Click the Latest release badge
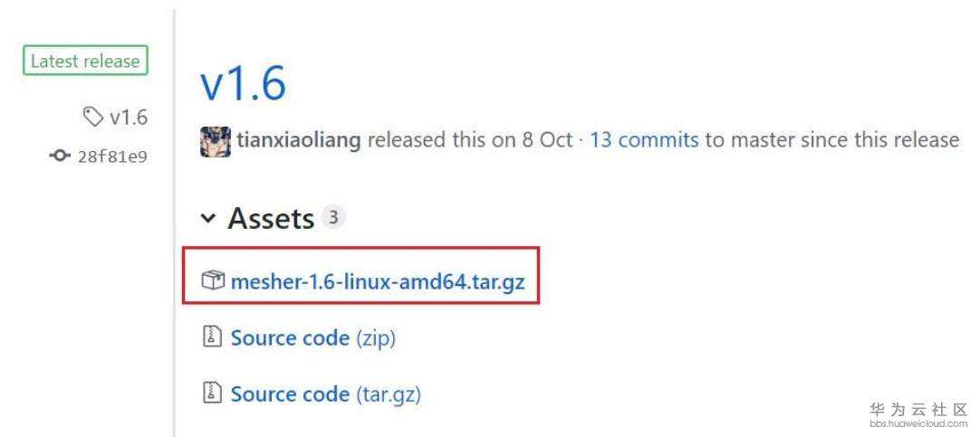Screen dimensions: 980x437 click(x=85, y=62)
